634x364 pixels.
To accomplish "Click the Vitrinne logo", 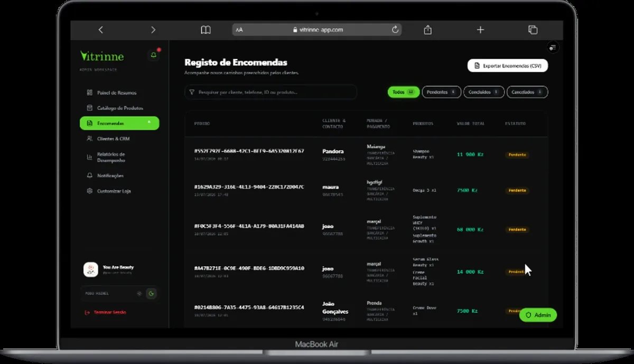I will (x=102, y=55).
